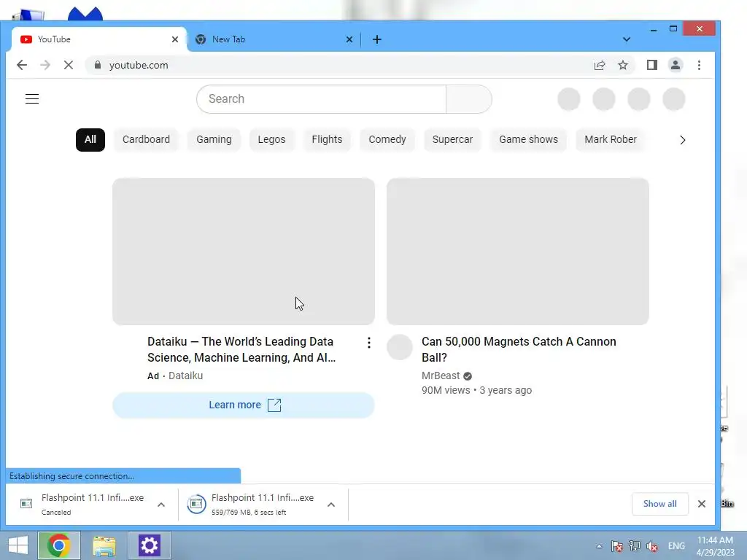Click the Dataiku advertiser name
This screenshot has height=560, width=747.
click(186, 376)
